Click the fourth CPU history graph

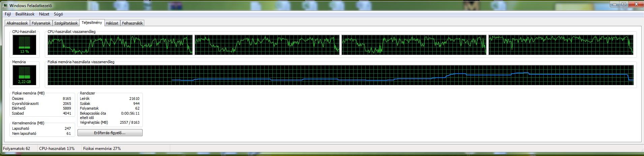[561, 45]
